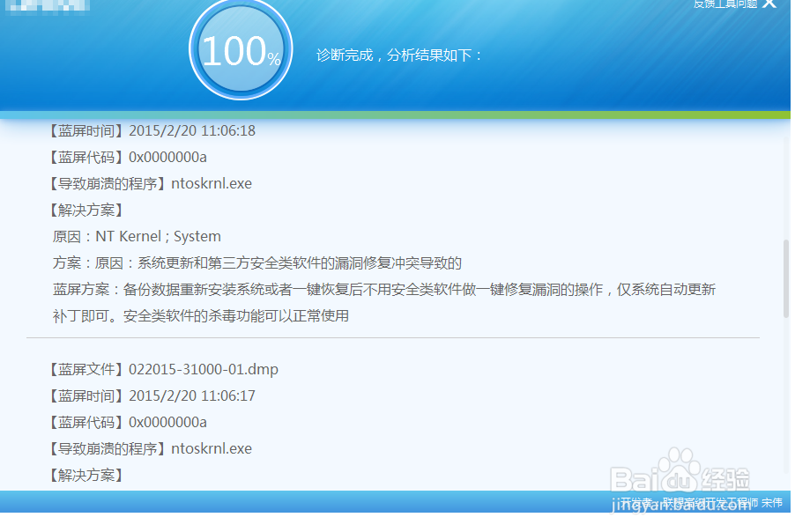Click 【解决方案】 at the bottom of the list

(x=86, y=476)
